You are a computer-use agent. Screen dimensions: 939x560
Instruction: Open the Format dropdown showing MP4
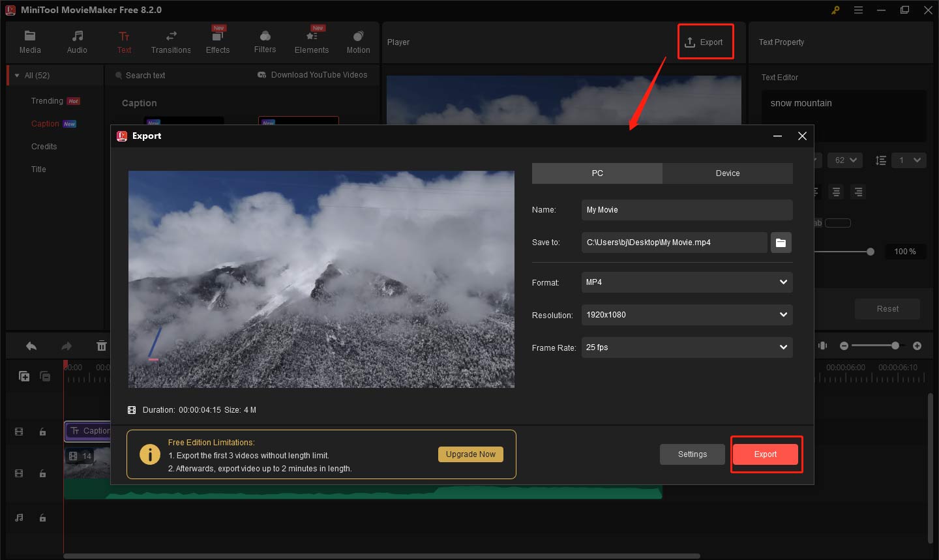coord(687,282)
